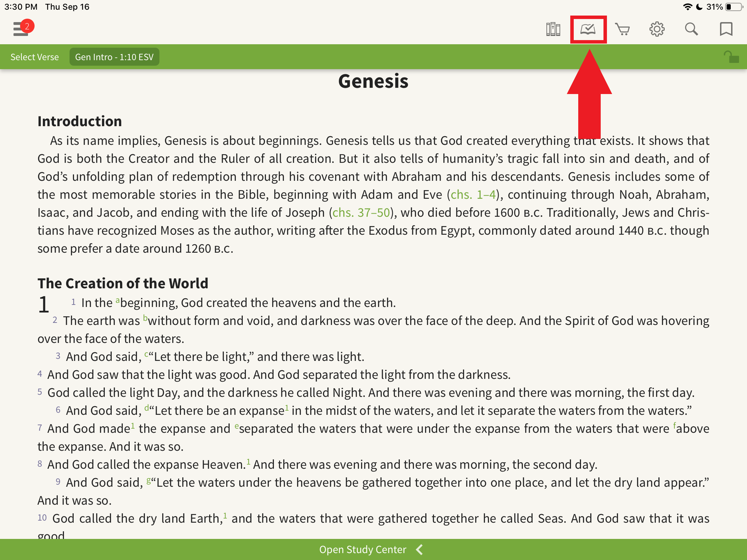Tap cross-reference f before 'above'
747x560 pixels.
674,426
